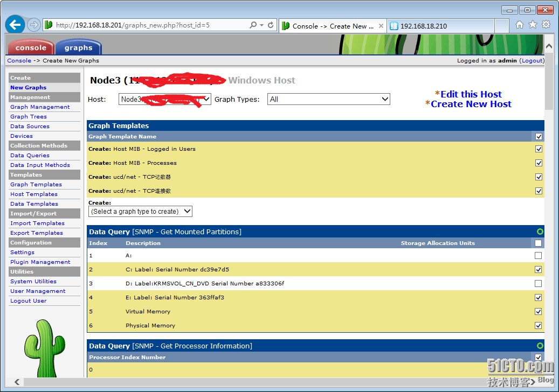This screenshot has width=559, height=392.
Task: Click the site icon beside the URL
Action: coord(49,25)
